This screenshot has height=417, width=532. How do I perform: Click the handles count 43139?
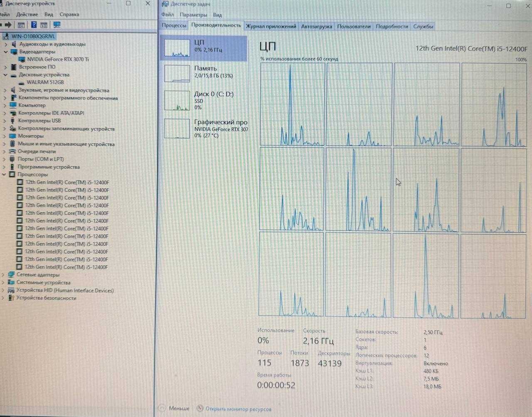click(x=330, y=363)
